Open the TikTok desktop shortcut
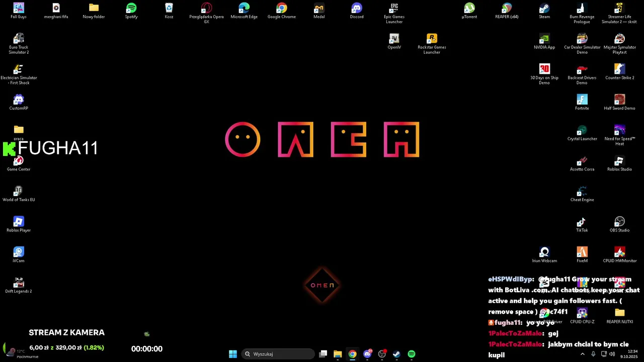The image size is (644, 362). 582,225
